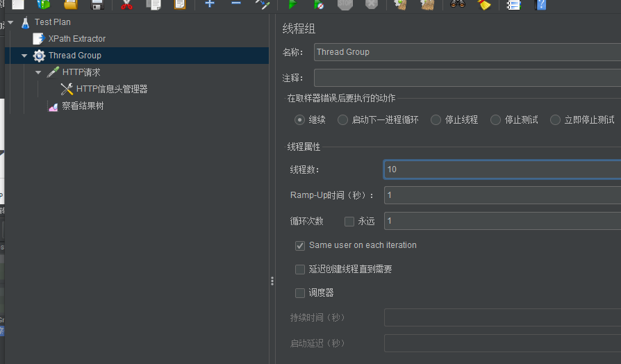Click the Open file folder icon
This screenshot has width=621, height=364.
71,4
